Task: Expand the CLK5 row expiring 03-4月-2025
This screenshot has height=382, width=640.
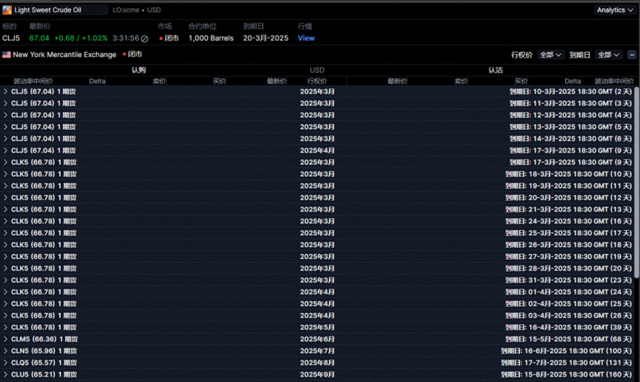Action: (x=5, y=316)
